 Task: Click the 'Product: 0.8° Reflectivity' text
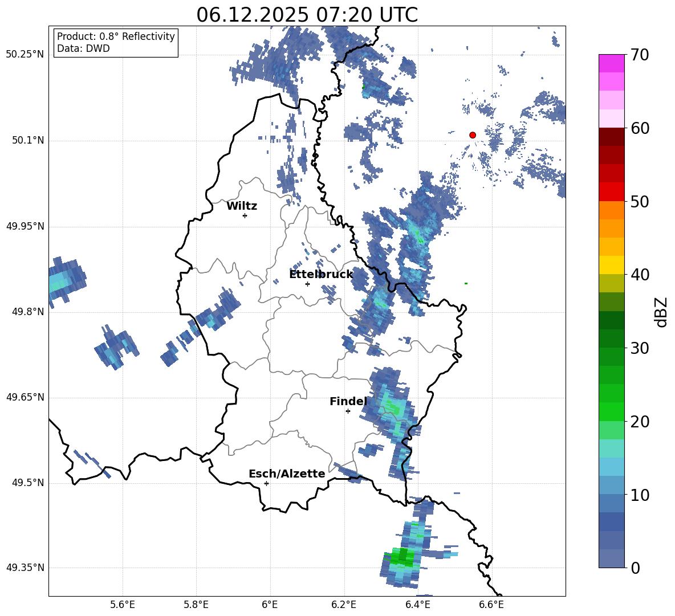116,36
